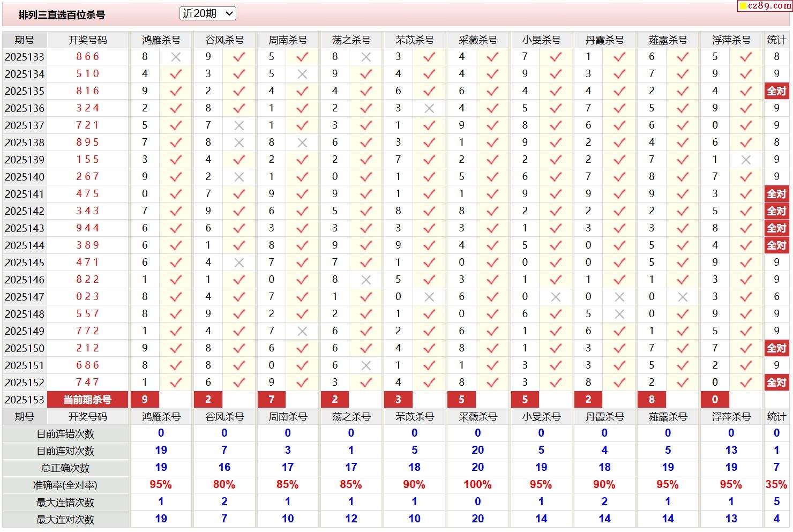Select the red 0 badge under 浮萍杀号 for 2025153

(715, 400)
